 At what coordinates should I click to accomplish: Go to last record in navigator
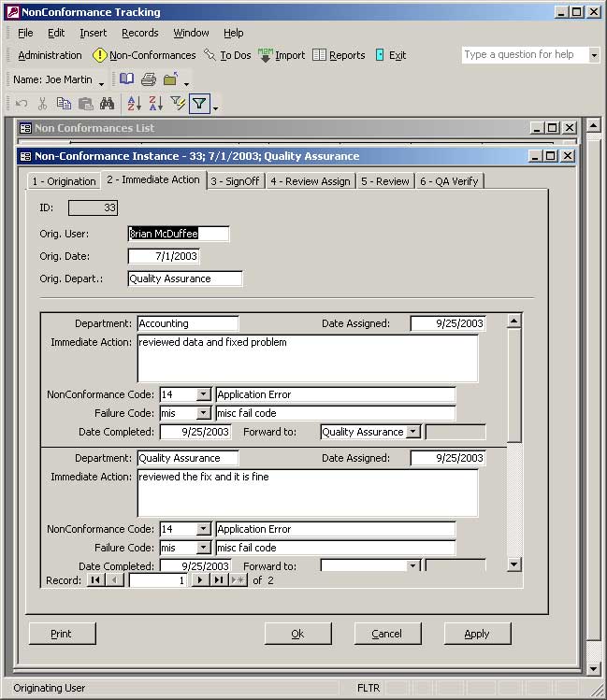coord(219,580)
